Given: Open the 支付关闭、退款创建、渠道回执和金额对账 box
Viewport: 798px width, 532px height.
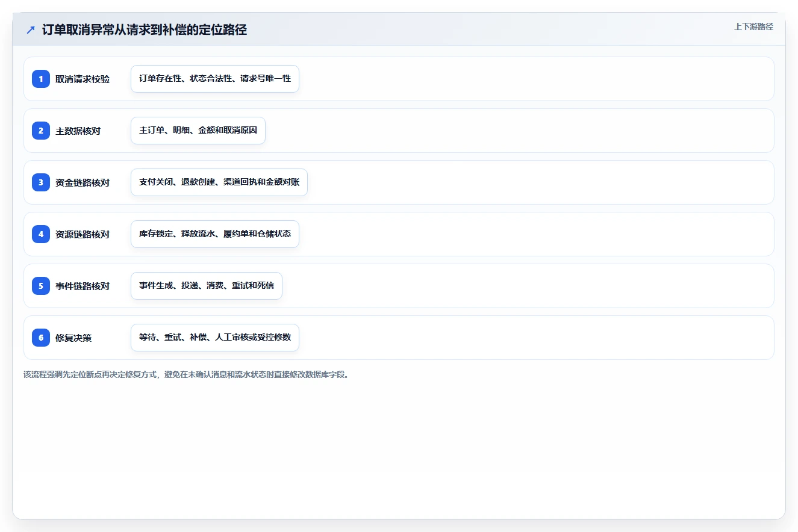Looking at the screenshot, I should (219, 182).
